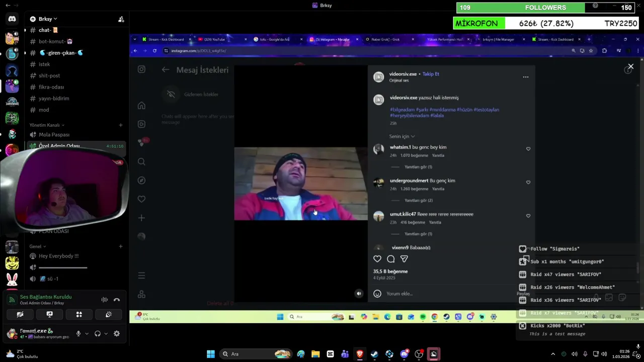Go back from Mesaj İstekleri
644x362 pixels.
(166, 70)
